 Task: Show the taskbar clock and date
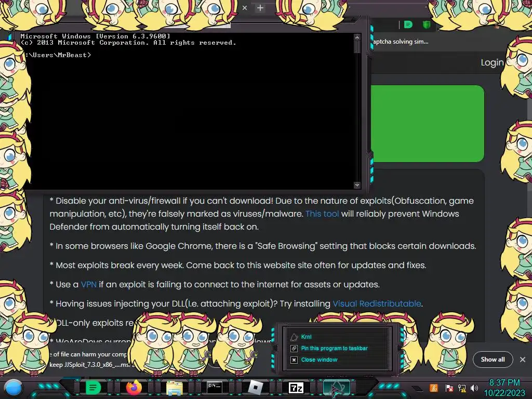click(x=504, y=388)
